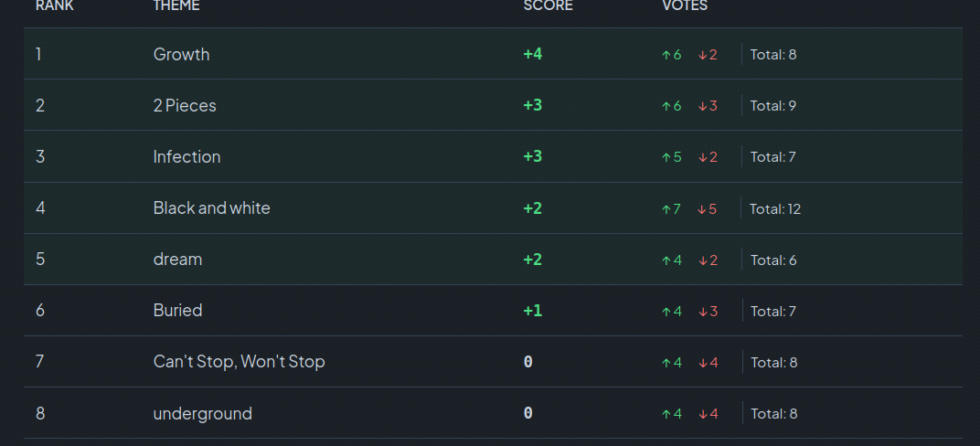Downvote the underground theme

tap(702, 414)
